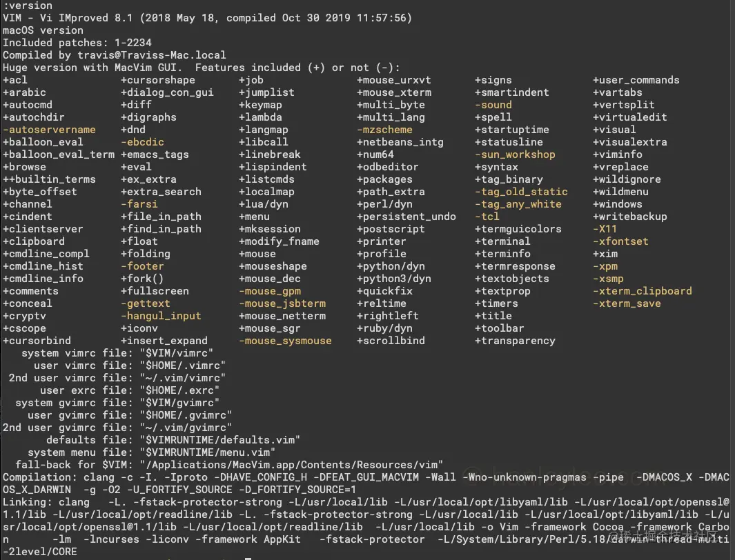Select the '-tcl' feature entry
Image resolution: width=735 pixels, height=560 pixels.
click(x=487, y=217)
